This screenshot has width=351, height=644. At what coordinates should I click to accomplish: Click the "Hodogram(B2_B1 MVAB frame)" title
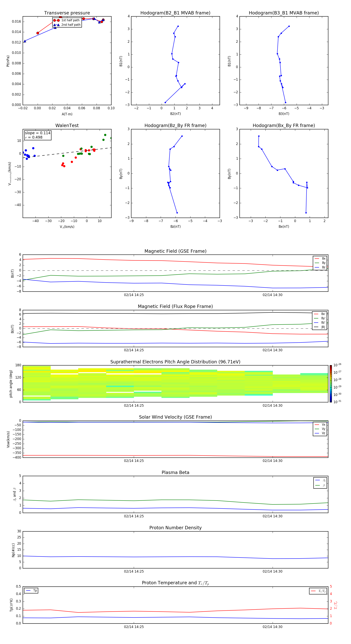click(175, 13)
